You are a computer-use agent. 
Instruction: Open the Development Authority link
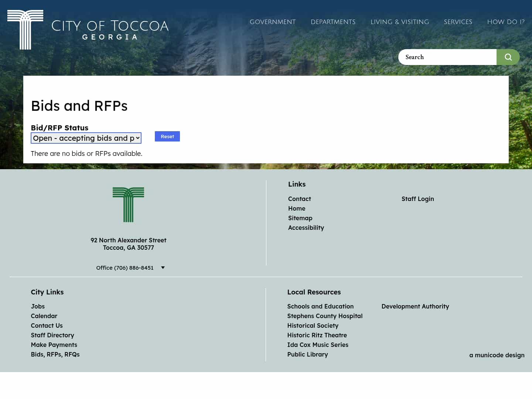[x=415, y=306]
